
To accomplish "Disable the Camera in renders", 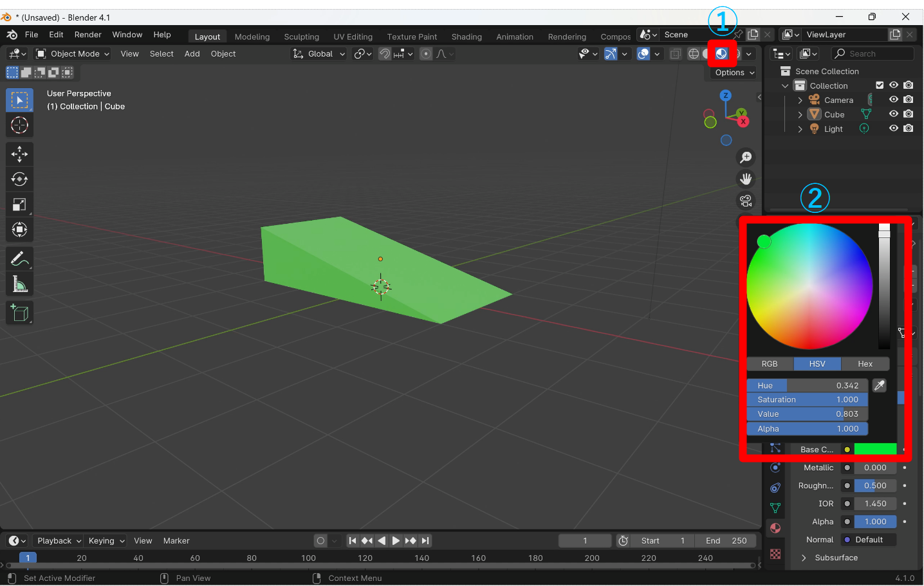I will click(908, 100).
